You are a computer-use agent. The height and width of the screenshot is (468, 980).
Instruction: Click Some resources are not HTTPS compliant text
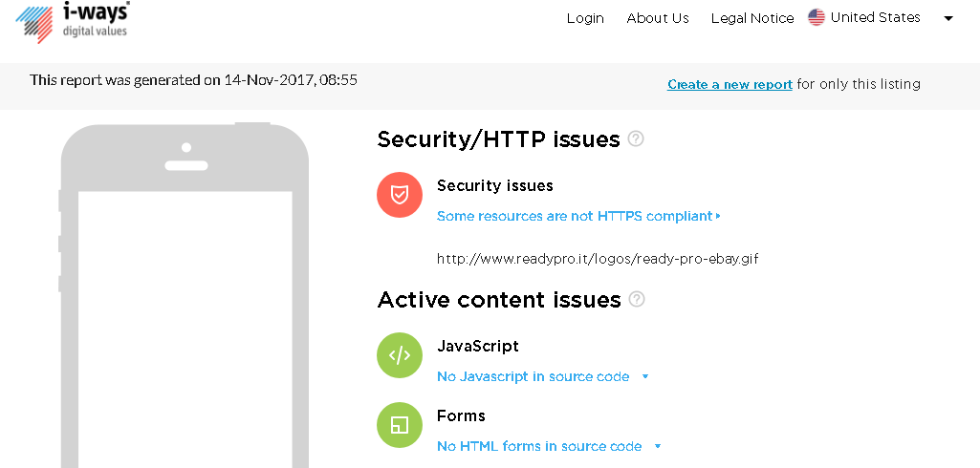point(574,216)
